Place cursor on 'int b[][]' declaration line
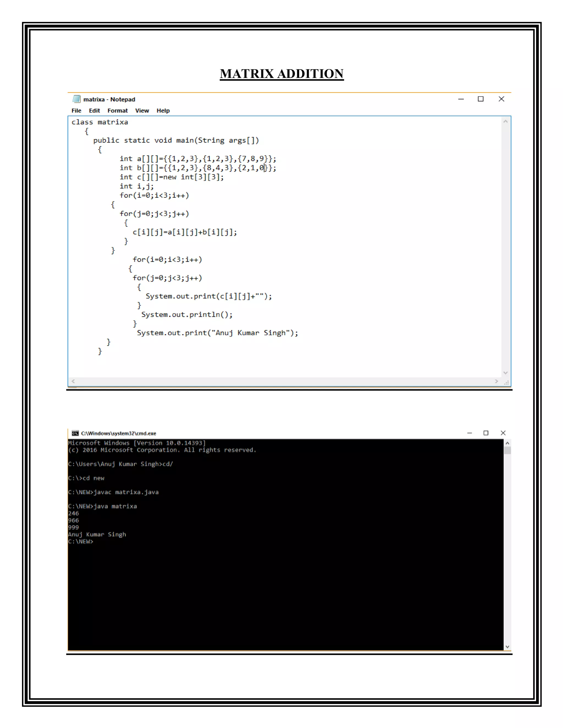563x728 pixels. 198,168
